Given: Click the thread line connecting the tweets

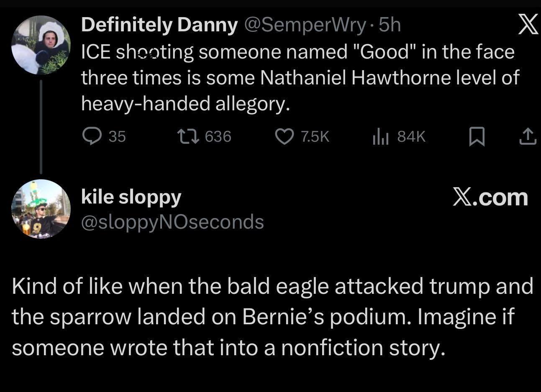Looking at the screenshot, I should 41,126.
